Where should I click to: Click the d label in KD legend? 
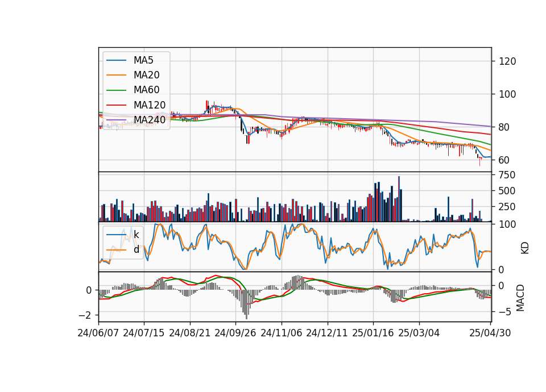click(136, 249)
